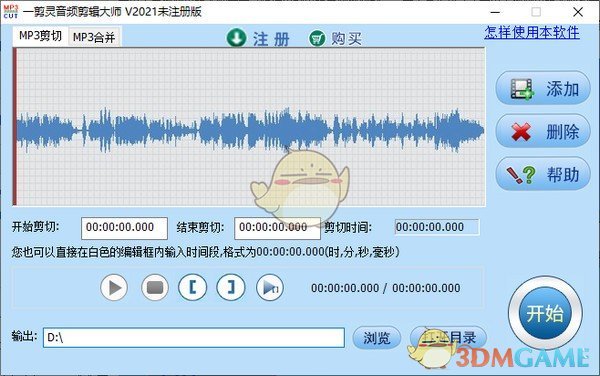The width and height of the screenshot is (600, 376).
Task: Minimize the window
Action: 496,12
